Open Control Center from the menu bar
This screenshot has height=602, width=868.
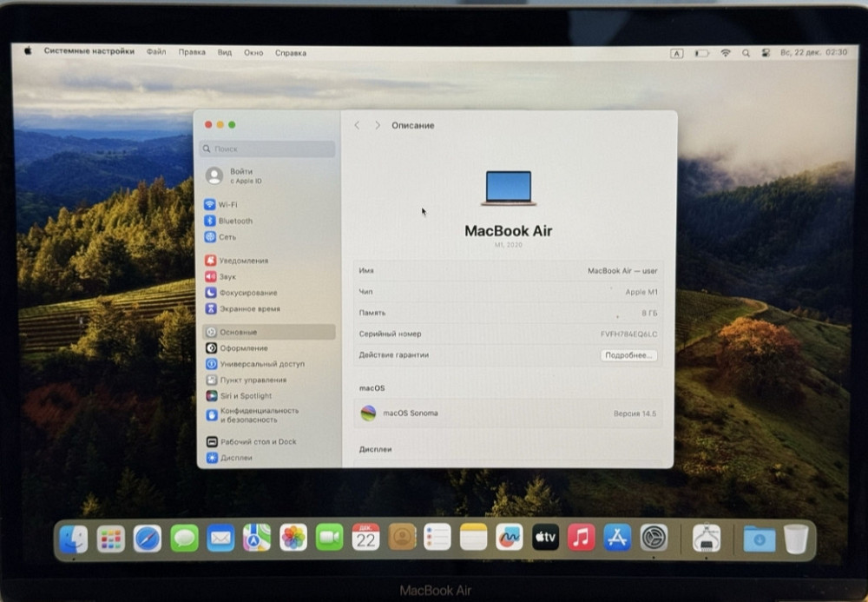point(765,53)
